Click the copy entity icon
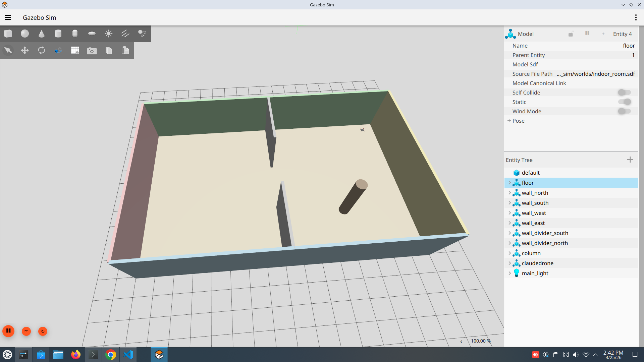 (x=109, y=50)
